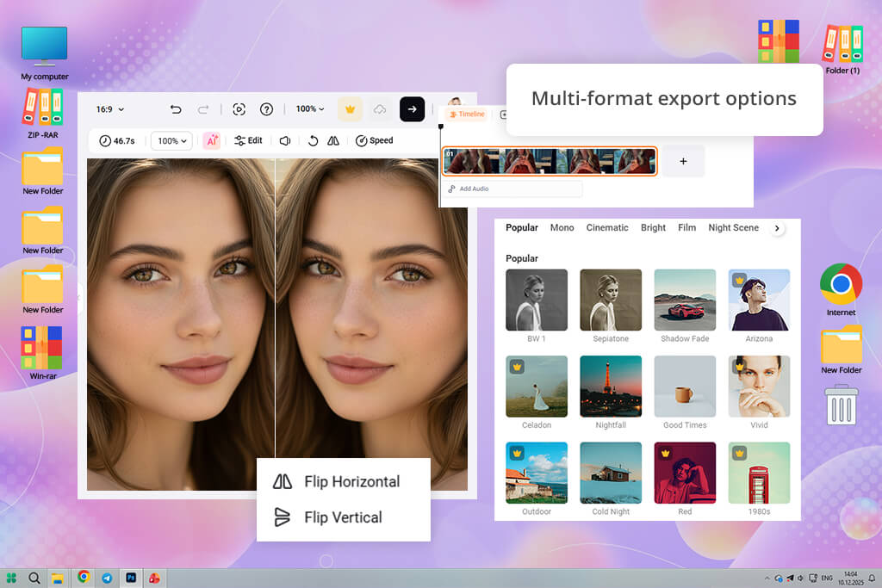Click the premium crown button

(x=350, y=109)
